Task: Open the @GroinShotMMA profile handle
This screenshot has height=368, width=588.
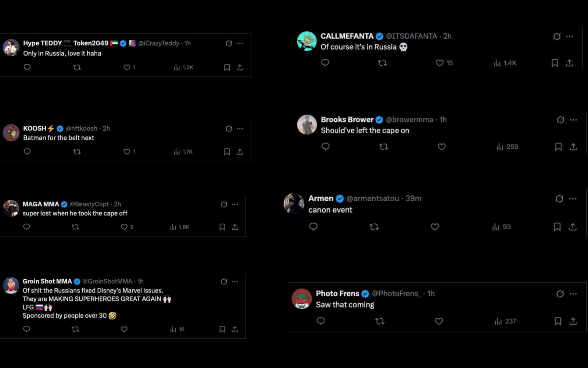Action: point(107,281)
